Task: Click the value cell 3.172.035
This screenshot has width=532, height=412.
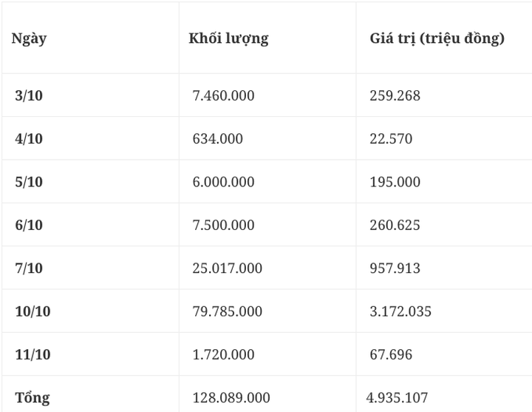Action: [400, 311]
